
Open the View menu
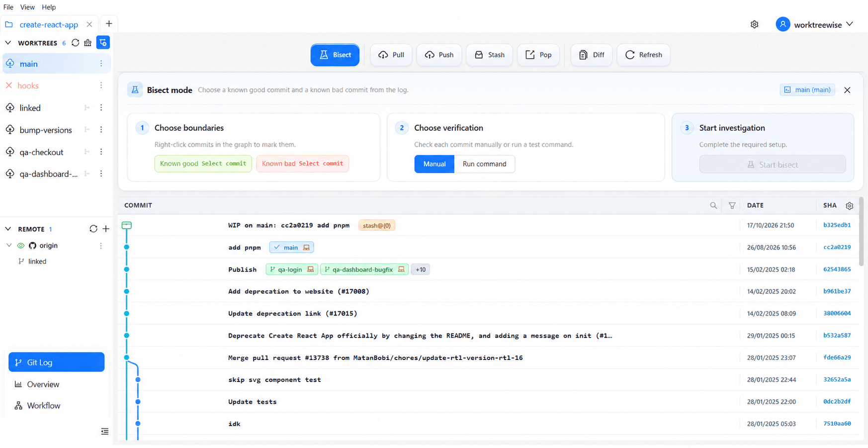pyautogui.click(x=27, y=7)
